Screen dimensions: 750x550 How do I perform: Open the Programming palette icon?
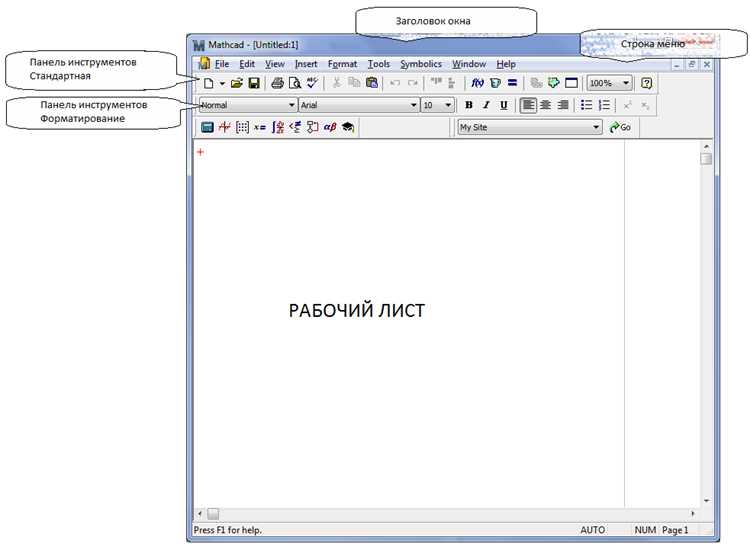coord(312,127)
